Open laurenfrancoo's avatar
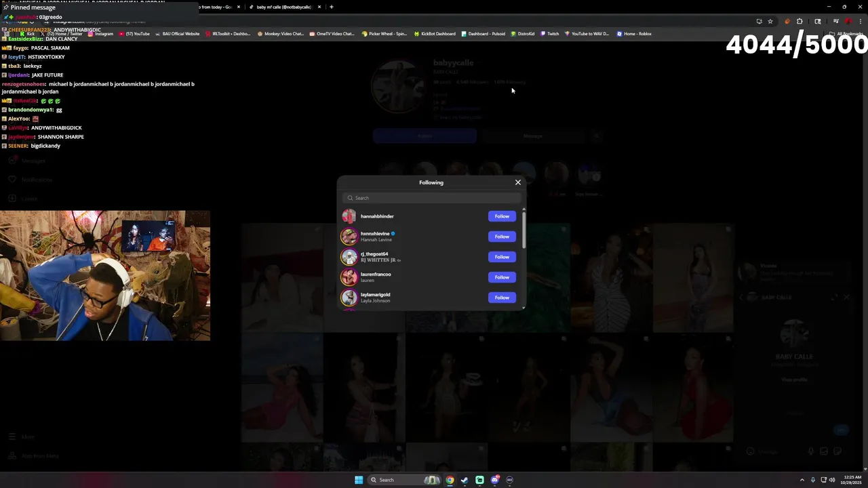This screenshot has width=868, height=488. click(349, 277)
